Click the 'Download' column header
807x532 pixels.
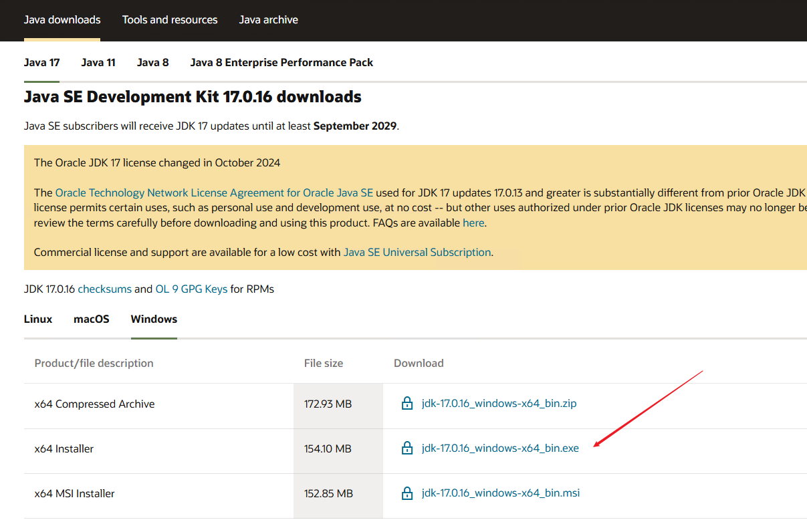[419, 363]
